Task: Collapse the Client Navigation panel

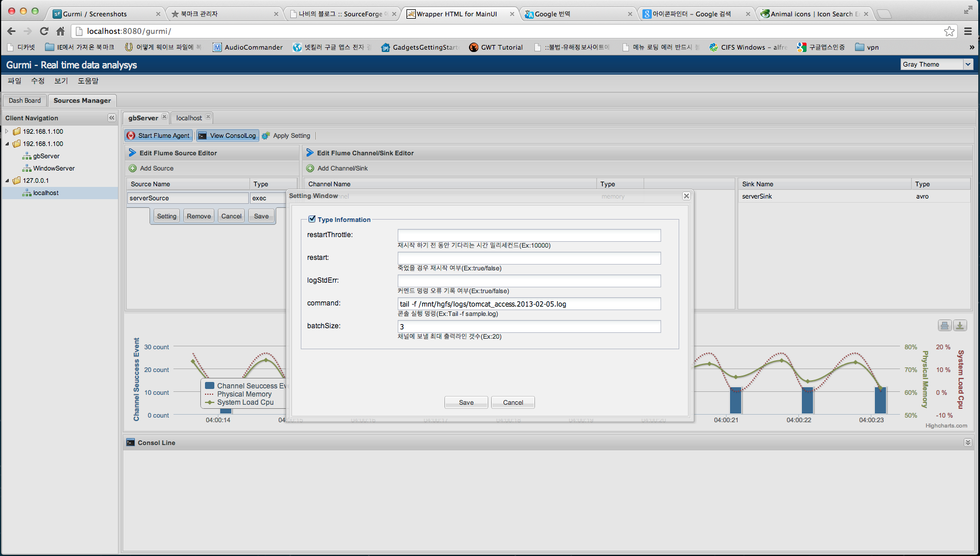Action: [112, 117]
